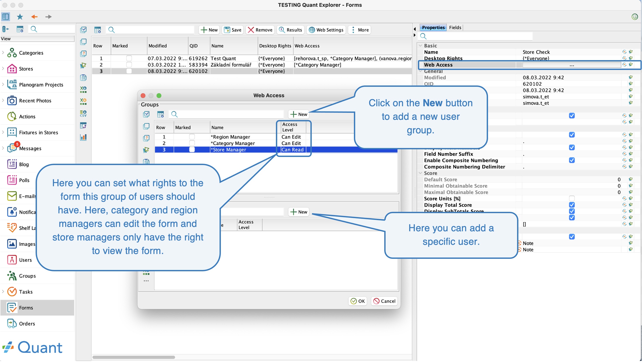This screenshot has width=644, height=362.
Task: Switch to the Fields tab
Action: coord(455,28)
